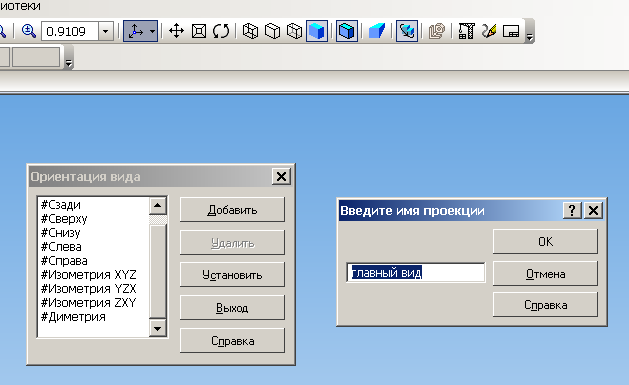629x385 pixels.
Task: Click the view orientation axes icon
Action: [x=135, y=31]
